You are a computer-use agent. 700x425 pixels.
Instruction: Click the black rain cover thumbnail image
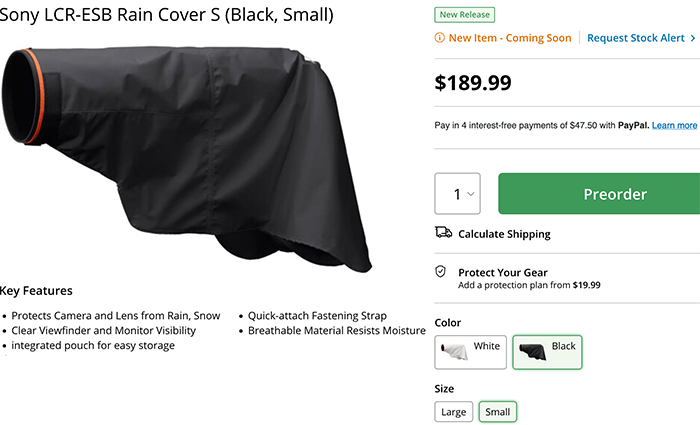pos(531,352)
